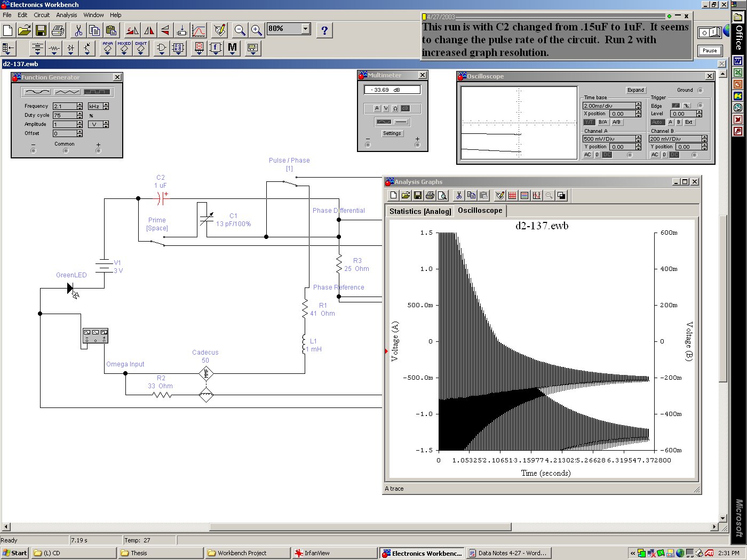
Task: Open the Analysis menu
Action: [67, 15]
